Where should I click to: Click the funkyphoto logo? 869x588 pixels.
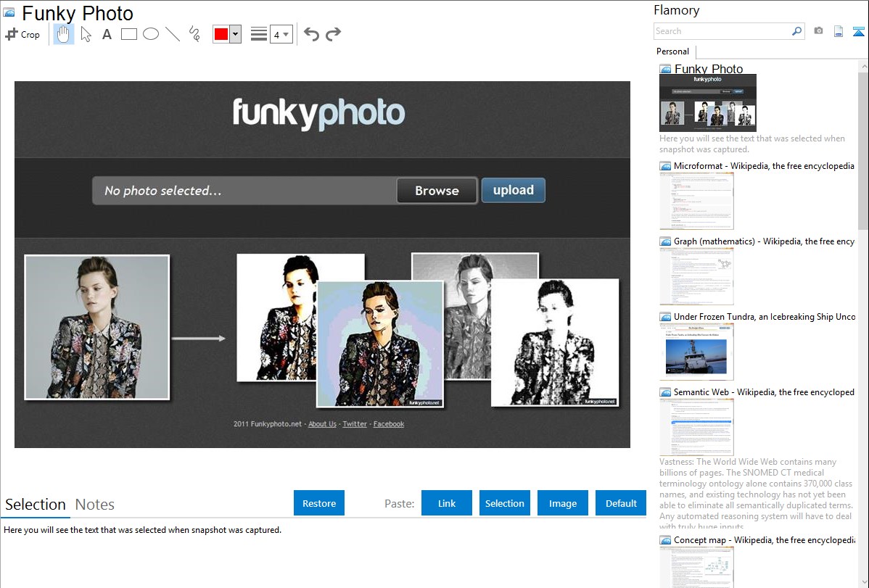coord(318,114)
